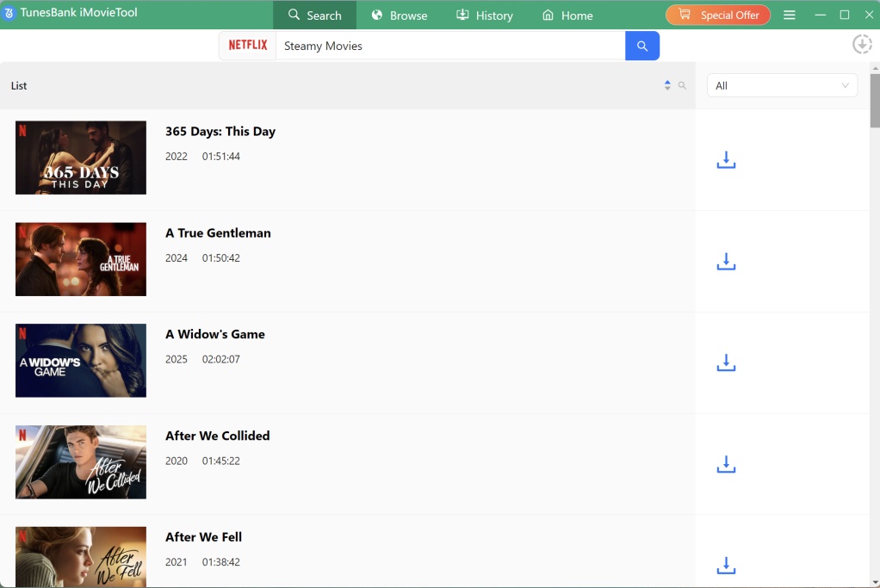Select the Search tab
880x588 pixels.
pos(315,15)
